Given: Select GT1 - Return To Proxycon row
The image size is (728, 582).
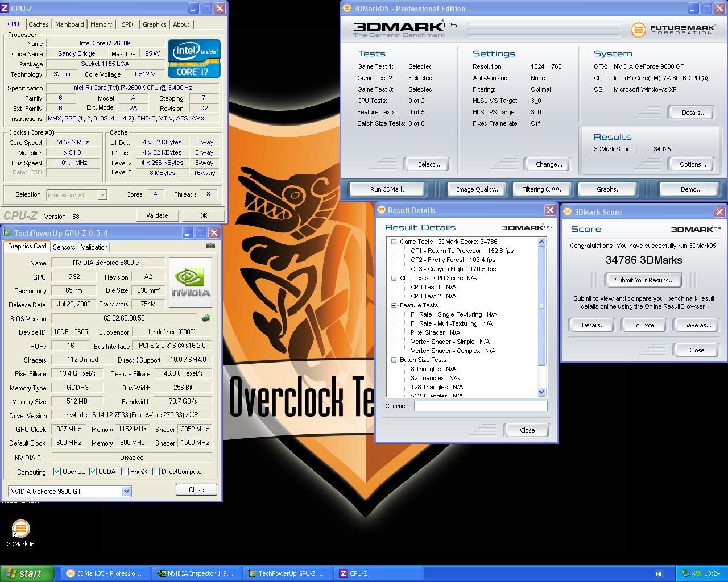Looking at the screenshot, I should tap(462, 251).
